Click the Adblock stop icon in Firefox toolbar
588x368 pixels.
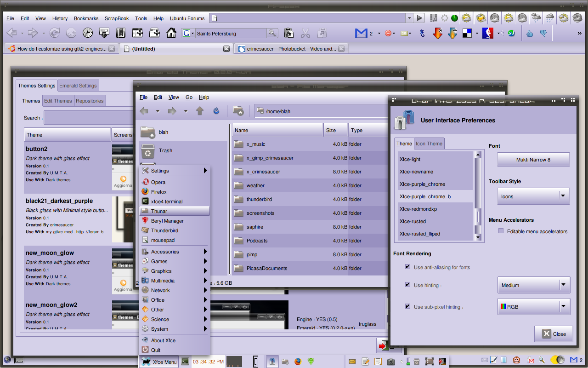coord(388,33)
